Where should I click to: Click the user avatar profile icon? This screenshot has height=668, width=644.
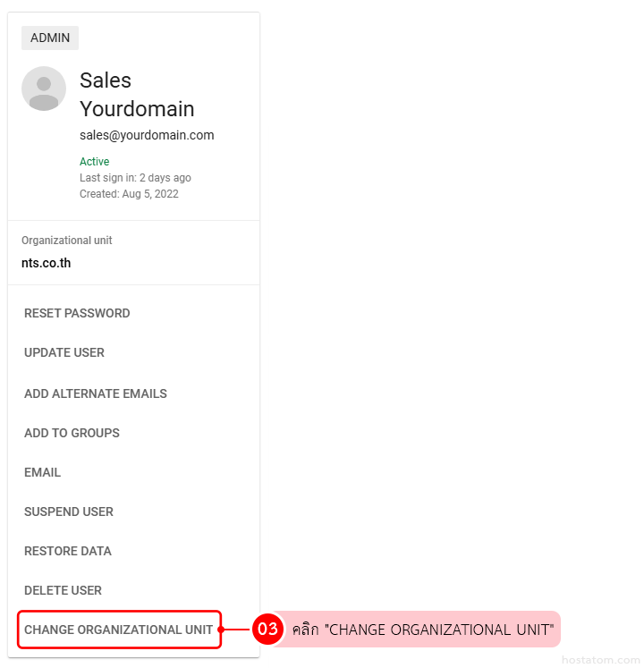44,89
